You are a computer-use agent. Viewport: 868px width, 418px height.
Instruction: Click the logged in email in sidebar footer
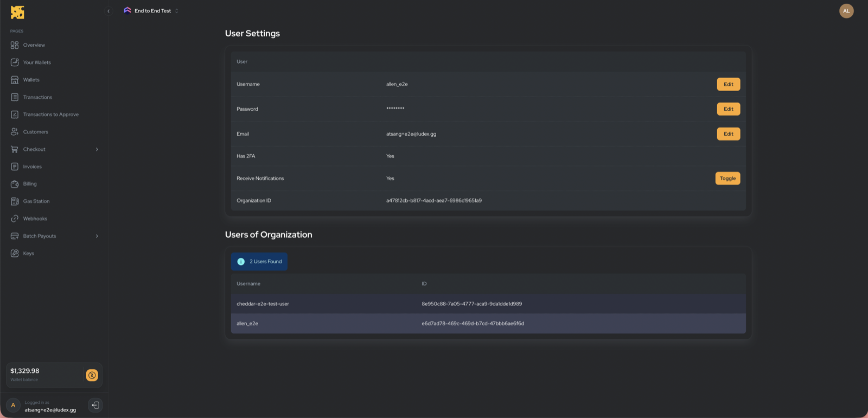pos(50,410)
